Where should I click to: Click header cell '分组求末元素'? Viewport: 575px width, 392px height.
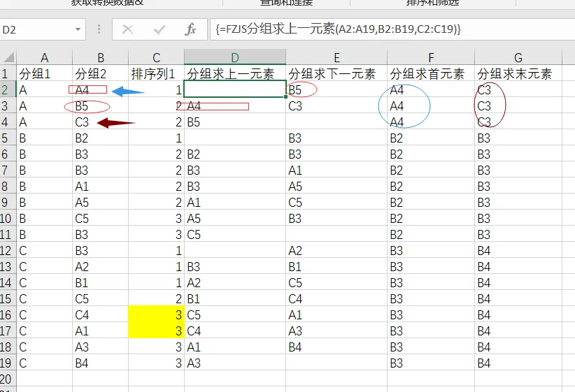click(518, 74)
